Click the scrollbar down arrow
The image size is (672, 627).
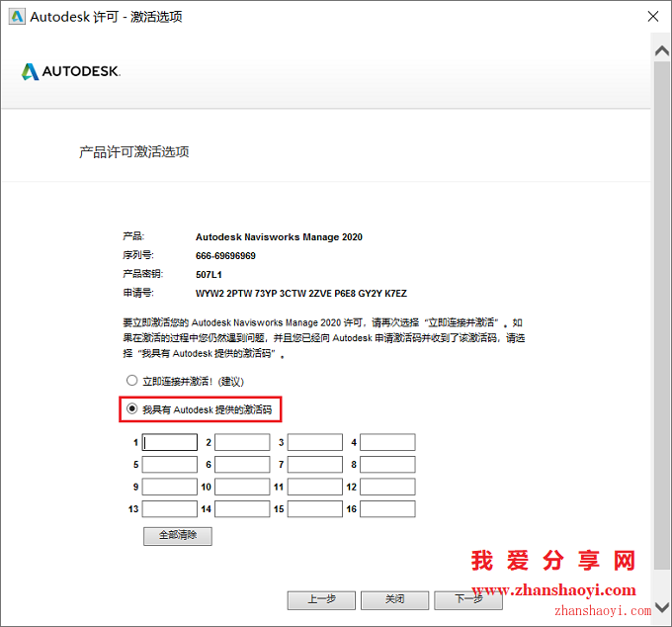coord(662,607)
